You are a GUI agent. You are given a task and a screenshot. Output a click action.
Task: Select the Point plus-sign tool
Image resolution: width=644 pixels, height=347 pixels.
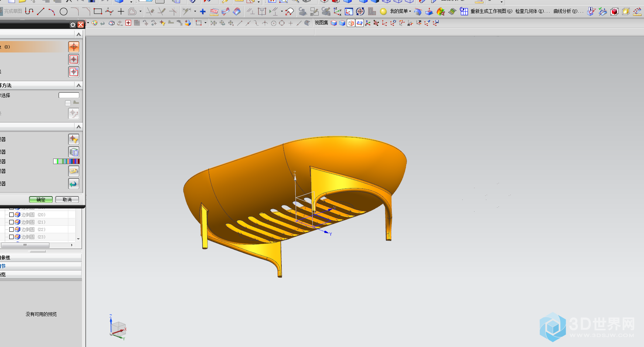pos(121,11)
